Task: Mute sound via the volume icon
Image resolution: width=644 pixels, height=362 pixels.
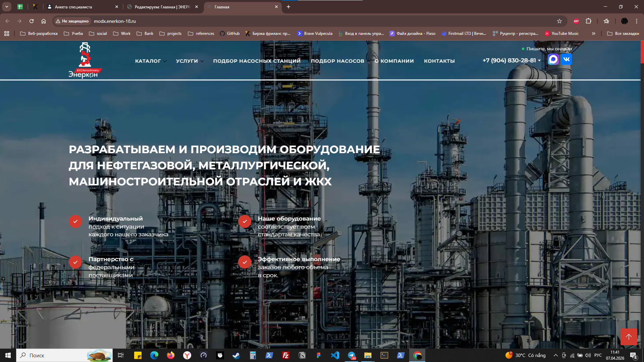Action: pyautogui.click(x=588, y=355)
